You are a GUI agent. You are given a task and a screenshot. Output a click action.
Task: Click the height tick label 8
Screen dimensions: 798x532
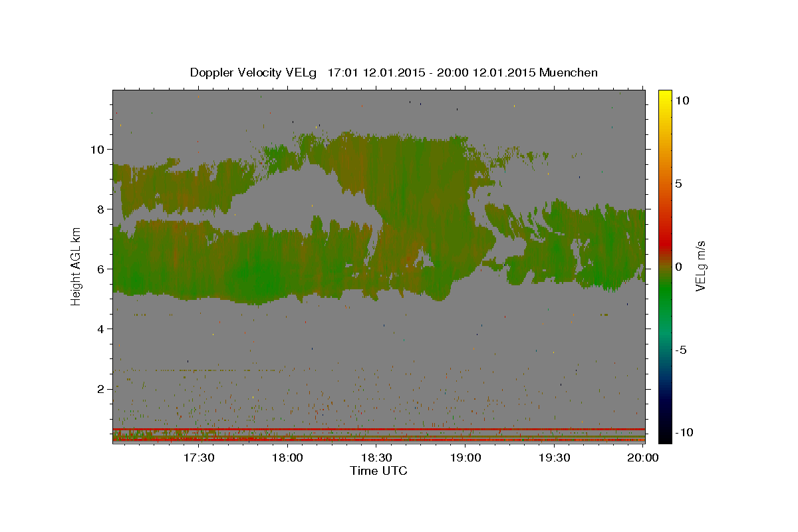pos(102,209)
